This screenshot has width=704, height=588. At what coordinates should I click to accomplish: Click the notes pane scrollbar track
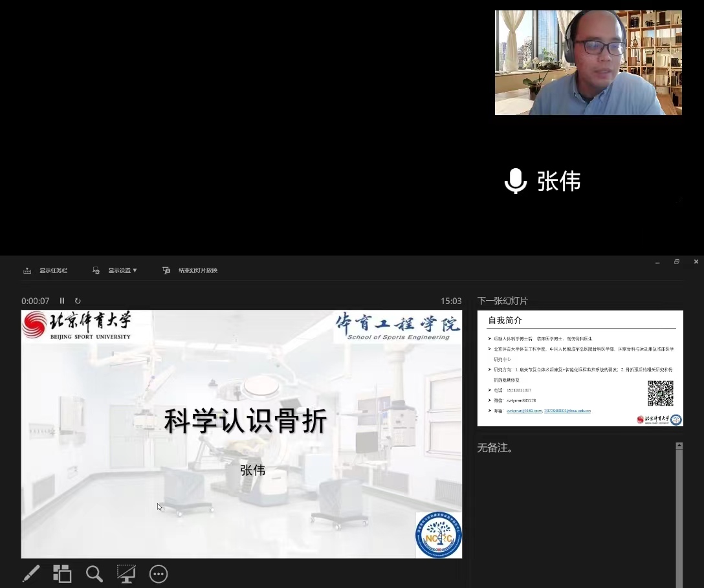click(679, 517)
